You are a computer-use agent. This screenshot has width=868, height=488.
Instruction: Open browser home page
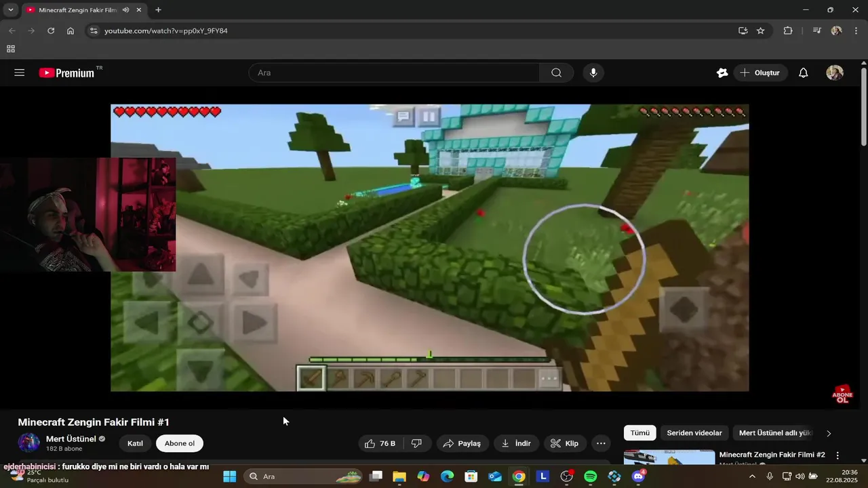coord(71,30)
